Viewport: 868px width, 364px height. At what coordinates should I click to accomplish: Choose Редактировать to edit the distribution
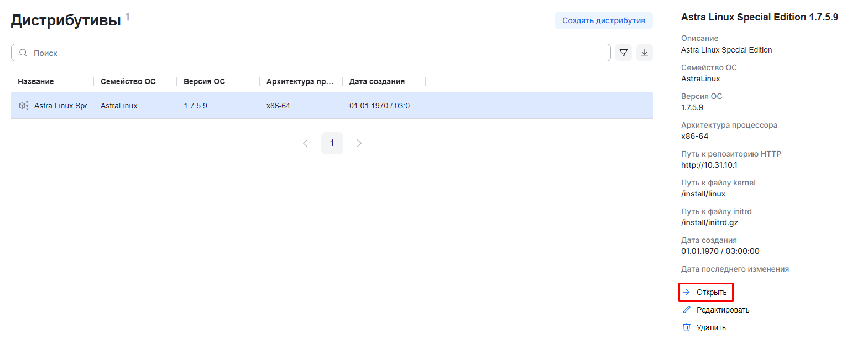[x=723, y=310]
